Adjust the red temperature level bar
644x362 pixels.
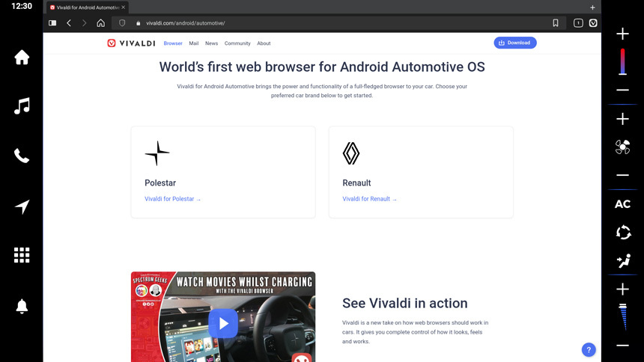point(622,61)
